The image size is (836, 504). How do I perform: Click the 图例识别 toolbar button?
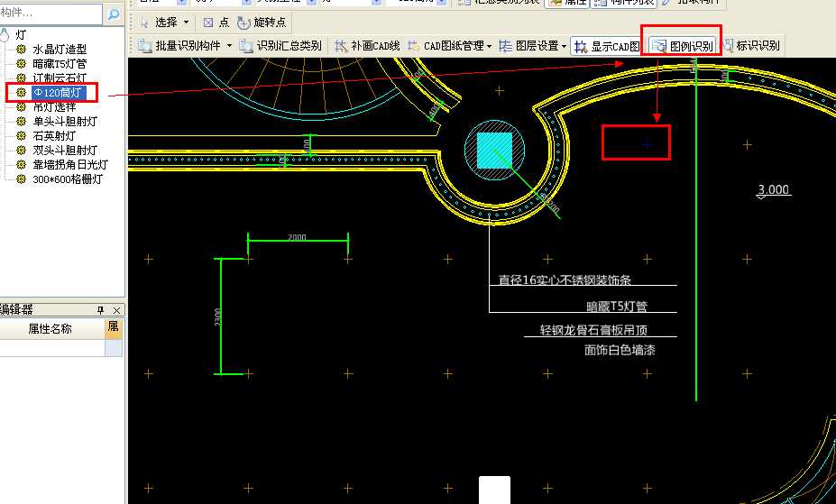(682, 45)
